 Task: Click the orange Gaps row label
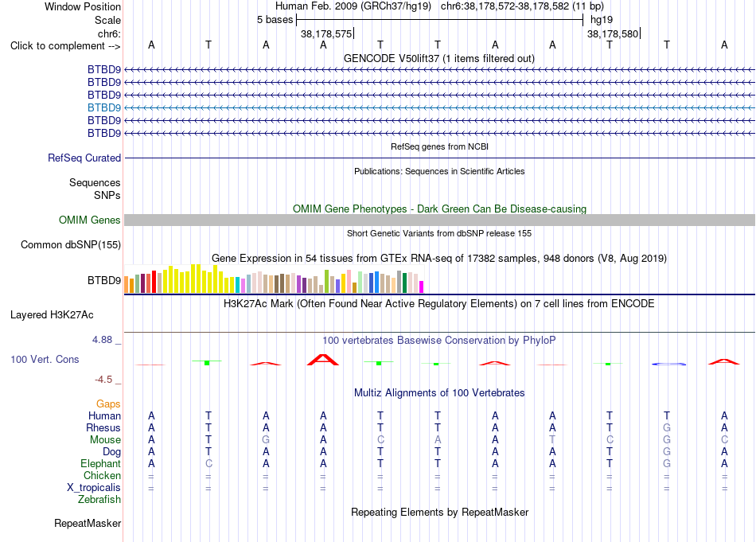click(x=108, y=404)
